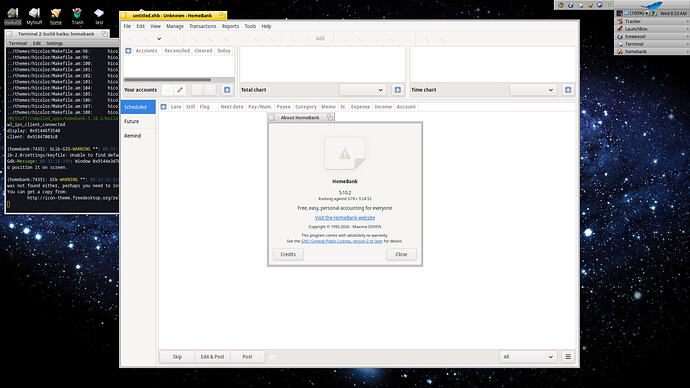Viewport: 690px width, 388px height.
Task: Open the Trash icon on the desktop
Action: pyautogui.click(x=77, y=14)
